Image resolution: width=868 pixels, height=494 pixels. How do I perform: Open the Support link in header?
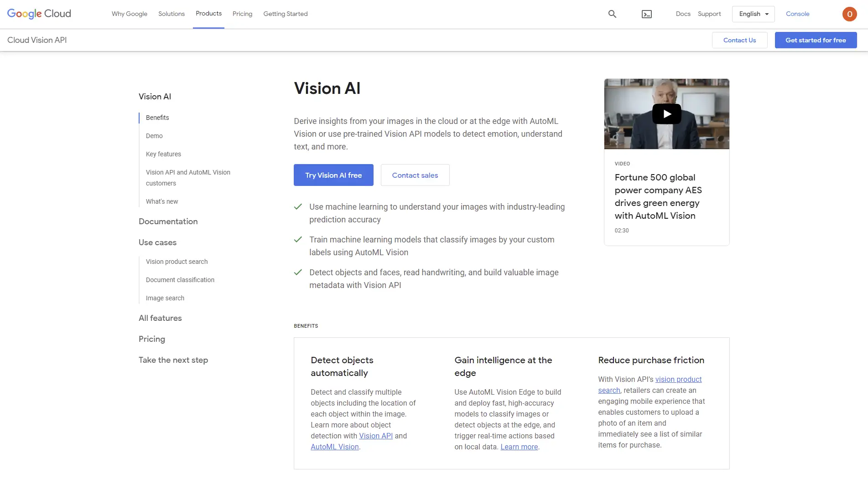pos(709,14)
